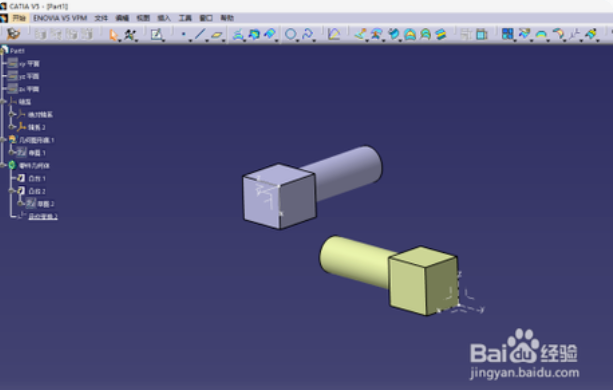The height and width of the screenshot is (390, 613).
Task: Click the workbench icon at toolbar start
Action: (13, 34)
